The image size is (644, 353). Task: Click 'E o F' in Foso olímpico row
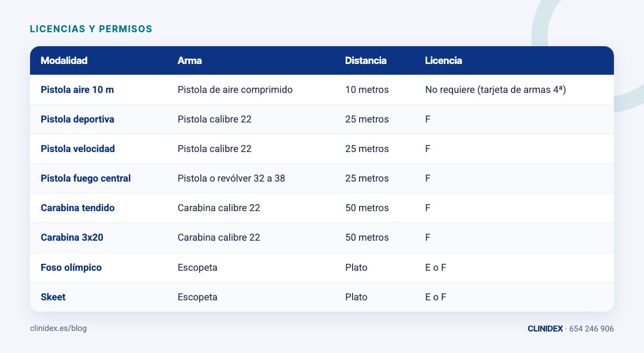click(436, 268)
